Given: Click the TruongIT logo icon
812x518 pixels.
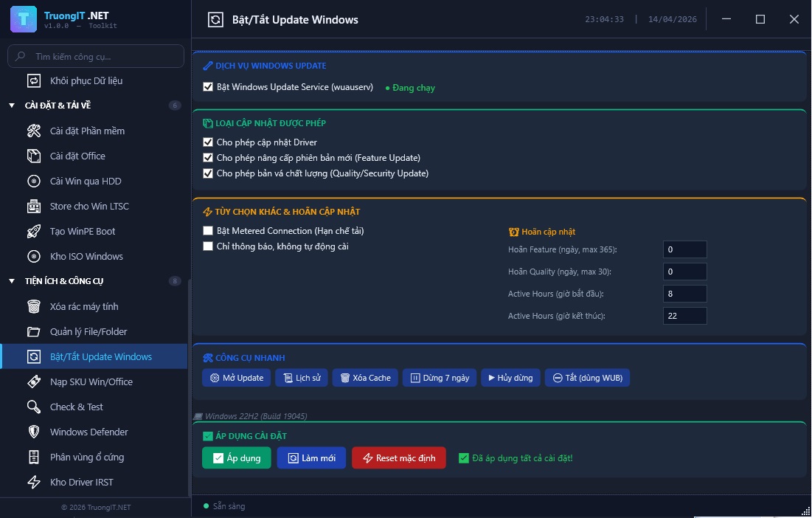Looking at the screenshot, I should tap(22, 18).
